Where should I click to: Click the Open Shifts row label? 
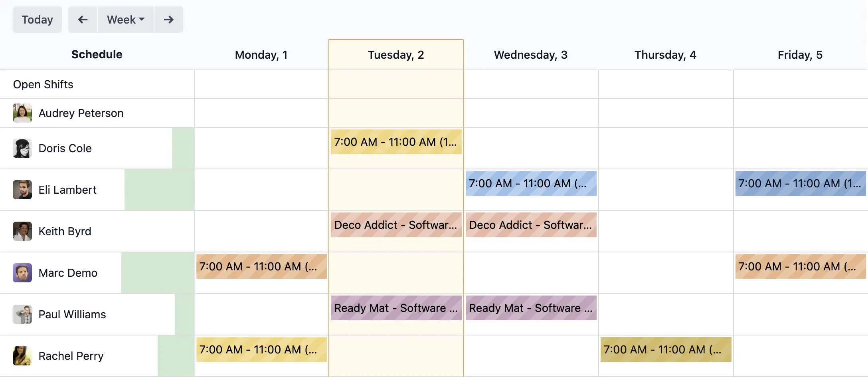point(43,84)
